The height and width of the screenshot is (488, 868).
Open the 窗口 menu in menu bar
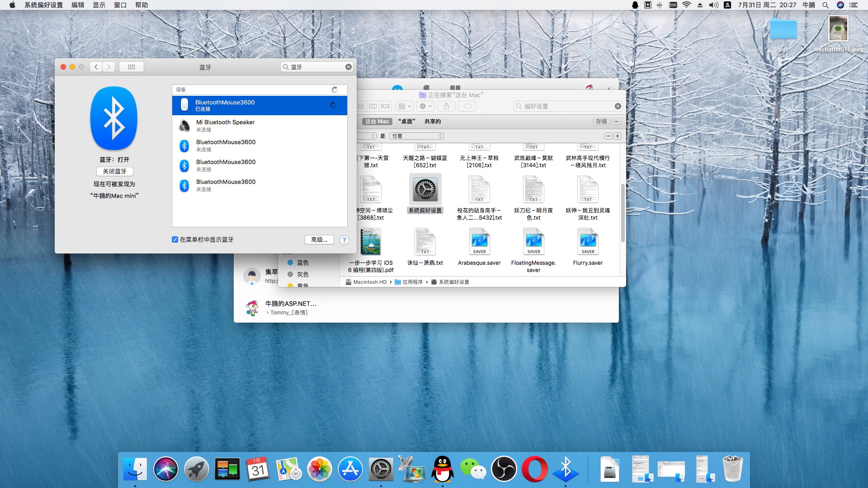pyautogui.click(x=120, y=5)
